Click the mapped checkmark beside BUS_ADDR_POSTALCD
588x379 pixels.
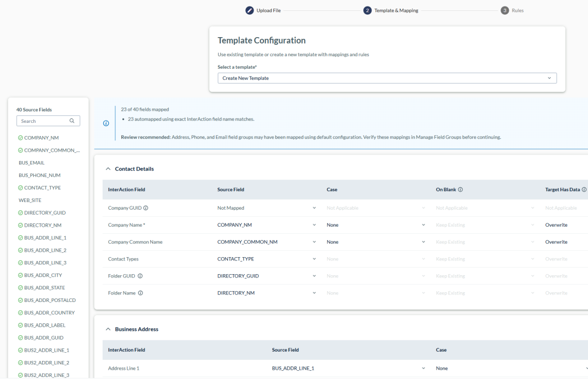pyautogui.click(x=20, y=300)
